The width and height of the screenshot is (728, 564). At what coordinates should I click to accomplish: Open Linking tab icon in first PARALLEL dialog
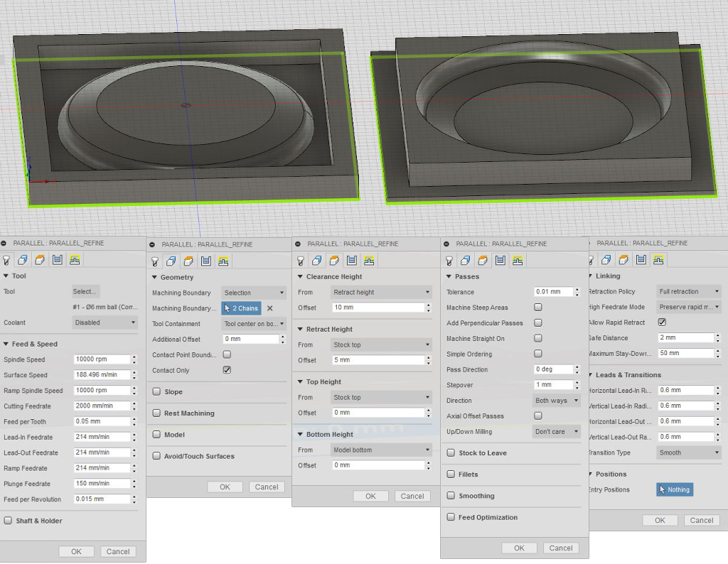coord(74,260)
